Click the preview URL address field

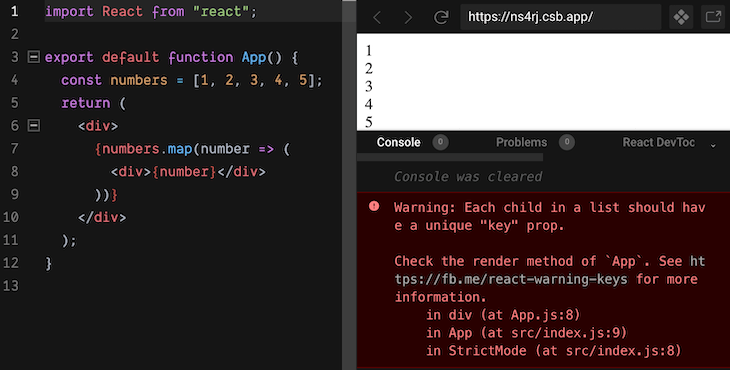tap(561, 17)
